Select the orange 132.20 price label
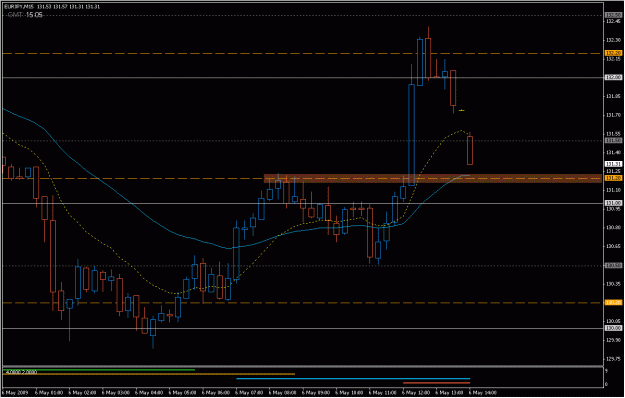The image size is (625, 398). point(613,53)
